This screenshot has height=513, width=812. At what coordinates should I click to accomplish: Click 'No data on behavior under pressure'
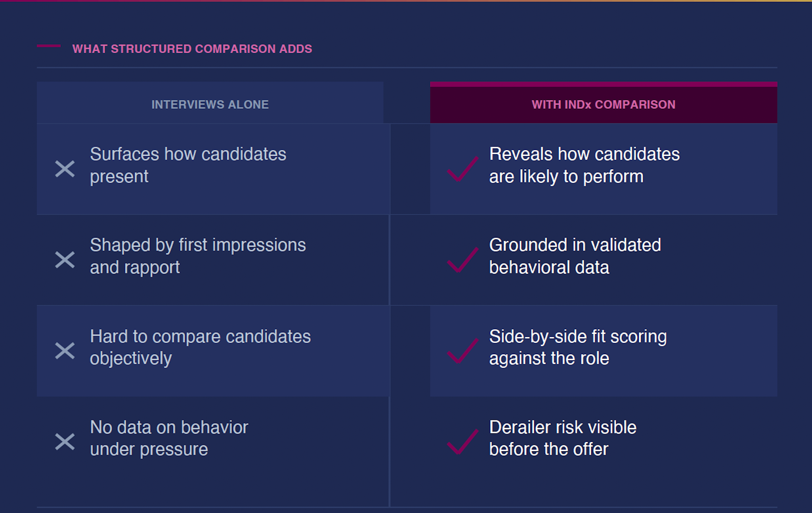coord(169,438)
